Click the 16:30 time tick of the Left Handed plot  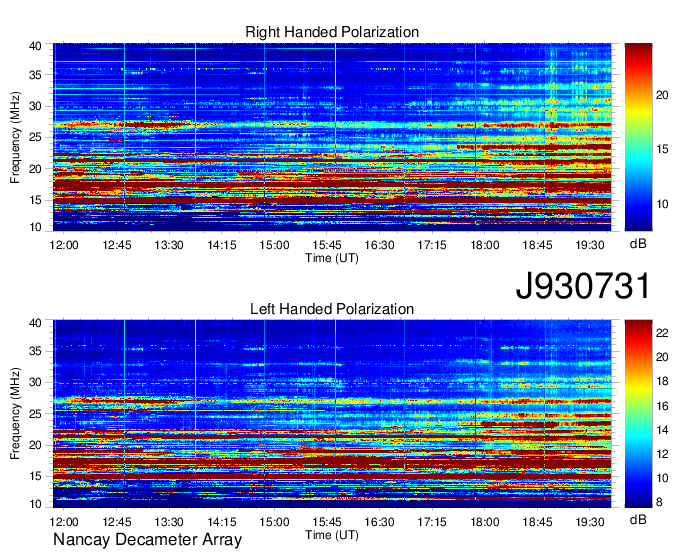coord(379,522)
